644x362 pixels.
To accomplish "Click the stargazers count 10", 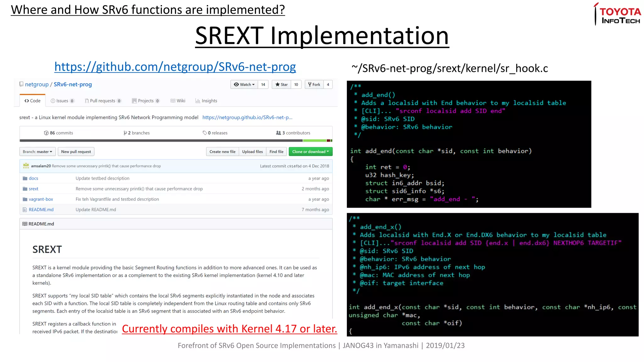I will click(x=296, y=85).
